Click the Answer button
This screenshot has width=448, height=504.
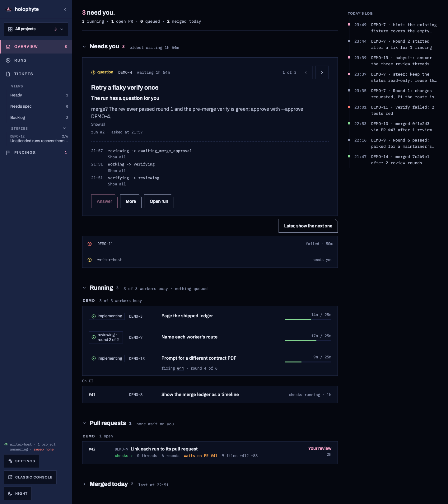coord(104,201)
